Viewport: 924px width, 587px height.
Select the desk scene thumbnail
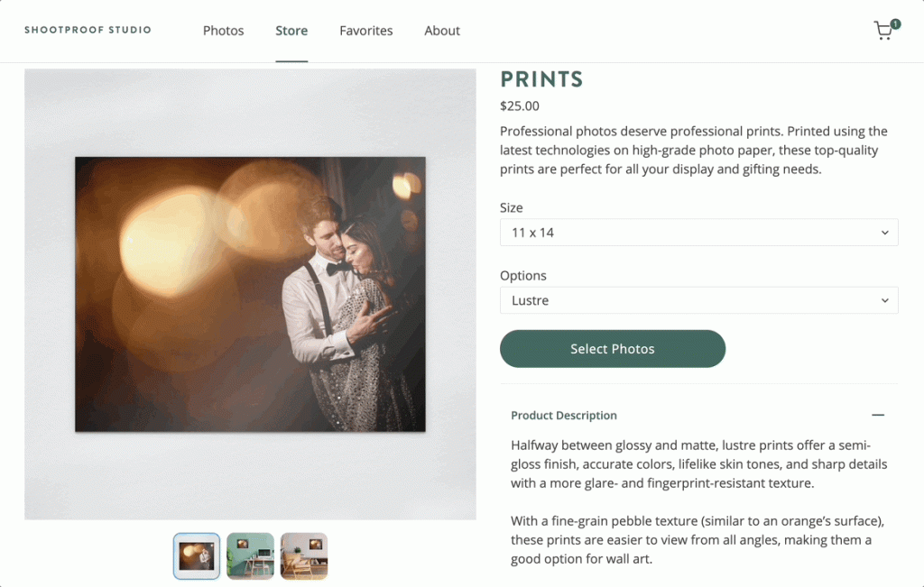point(250,556)
